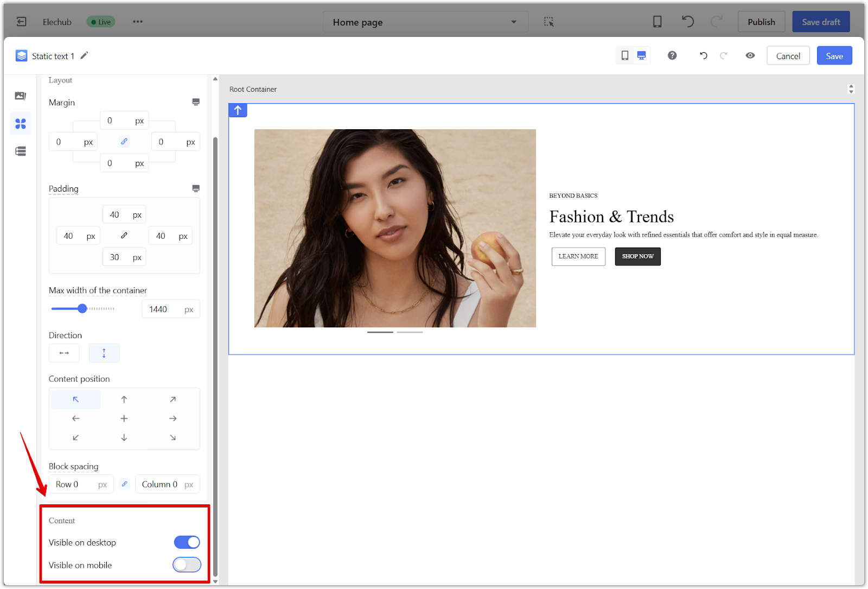Set content position to top-right
The height and width of the screenshot is (589, 868).
click(173, 400)
